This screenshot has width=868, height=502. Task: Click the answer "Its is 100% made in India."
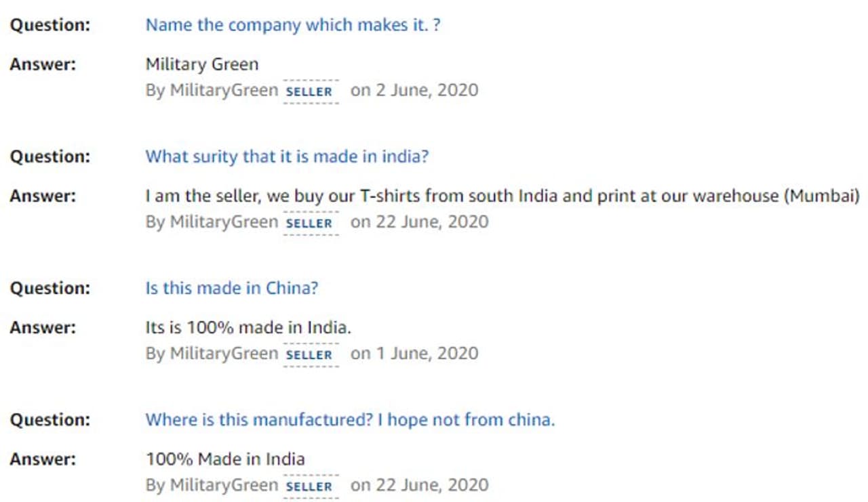pos(248,328)
